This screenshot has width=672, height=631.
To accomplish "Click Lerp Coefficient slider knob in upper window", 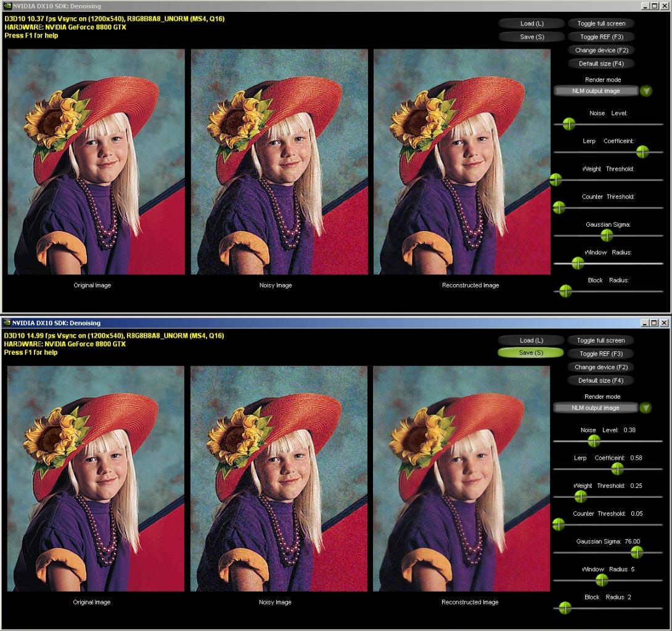I will [642, 152].
